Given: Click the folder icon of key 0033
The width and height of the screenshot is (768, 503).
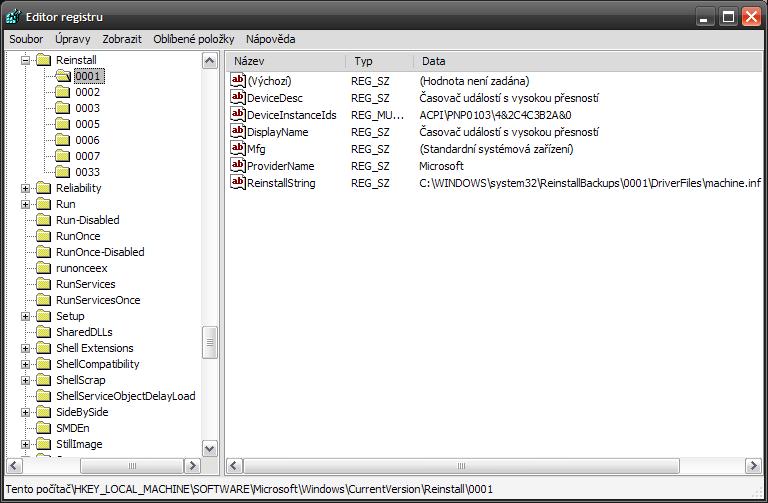Looking at the screenshot, I should [x=62, y=172].
